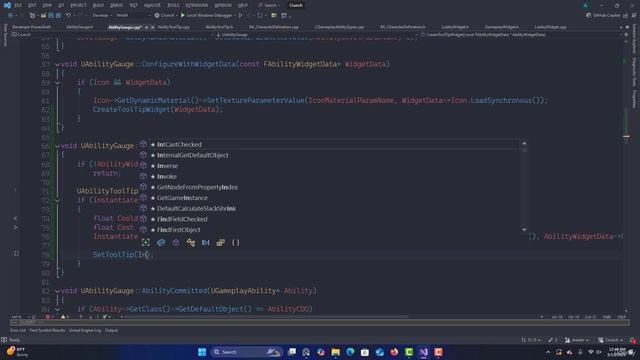Open the Debug menu
Screen dimensions: 640x360
coord(116,5)
